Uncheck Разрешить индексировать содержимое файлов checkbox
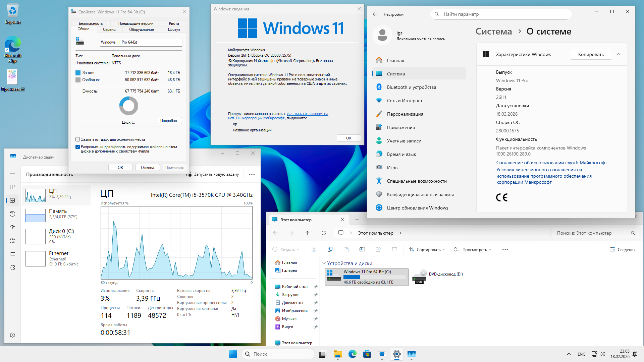This screenshot has height=362, width=644. (x=78, y=147)
